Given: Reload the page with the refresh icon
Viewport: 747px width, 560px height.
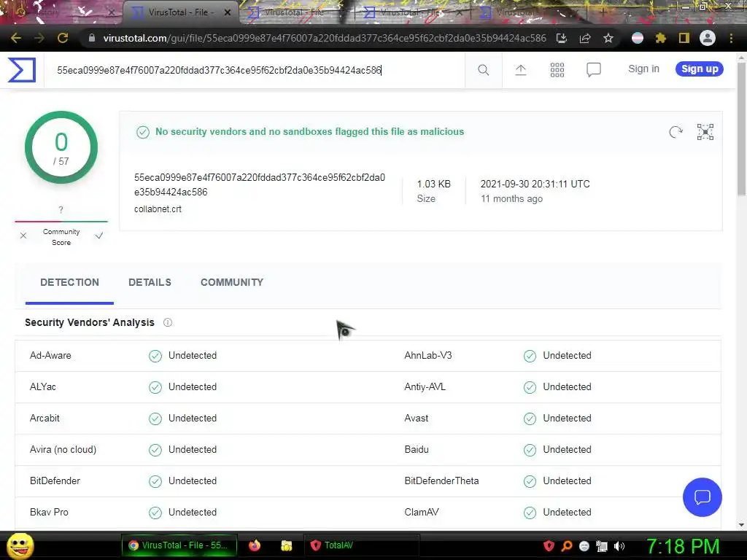Looking at the screenshot, I should (63, 38).
